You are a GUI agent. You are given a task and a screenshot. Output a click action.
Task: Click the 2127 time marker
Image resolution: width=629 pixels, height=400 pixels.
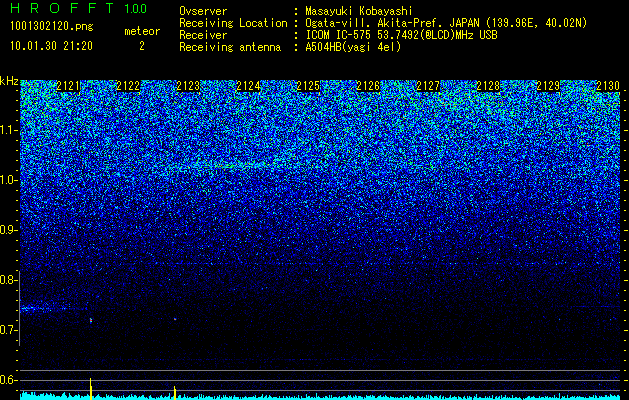click(428, 86)
